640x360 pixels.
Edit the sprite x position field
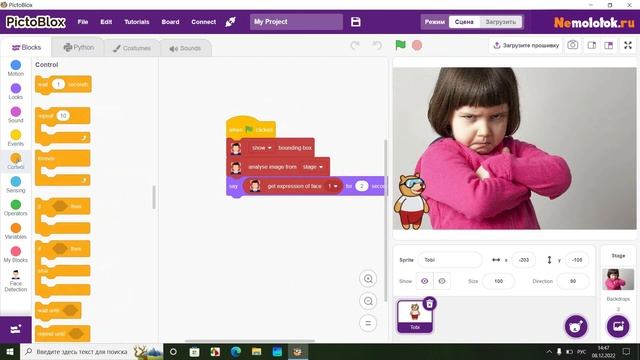point(523,260)
